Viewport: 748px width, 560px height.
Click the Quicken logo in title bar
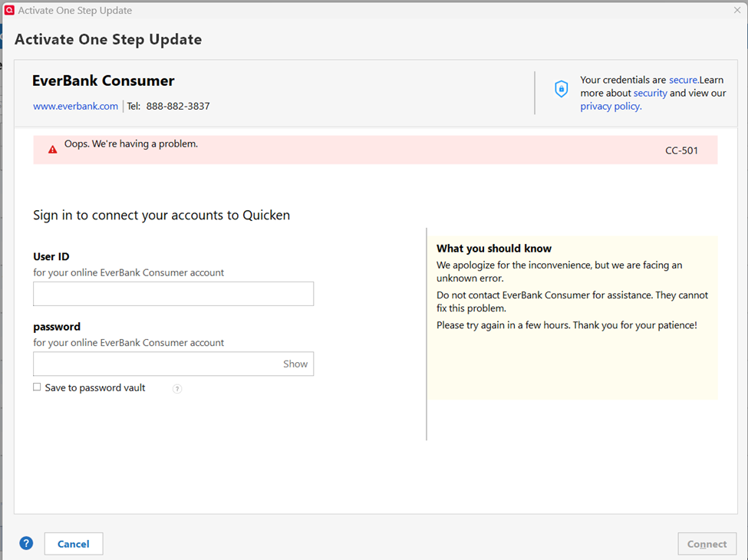[x=9, y=11]
